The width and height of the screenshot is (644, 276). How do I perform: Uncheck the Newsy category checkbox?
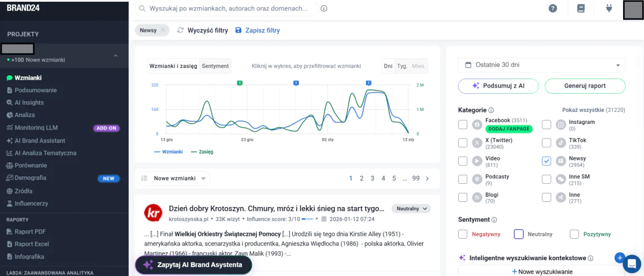(546, 161)
